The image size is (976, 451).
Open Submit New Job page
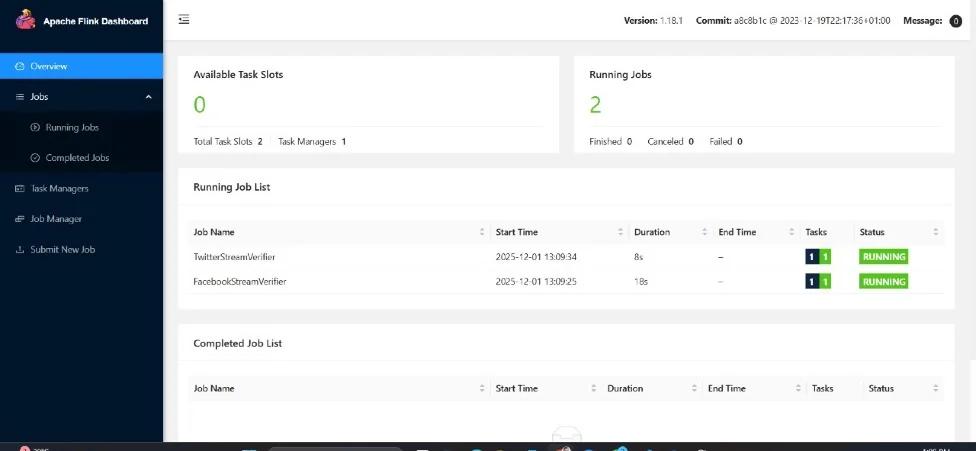click(63, 249)
